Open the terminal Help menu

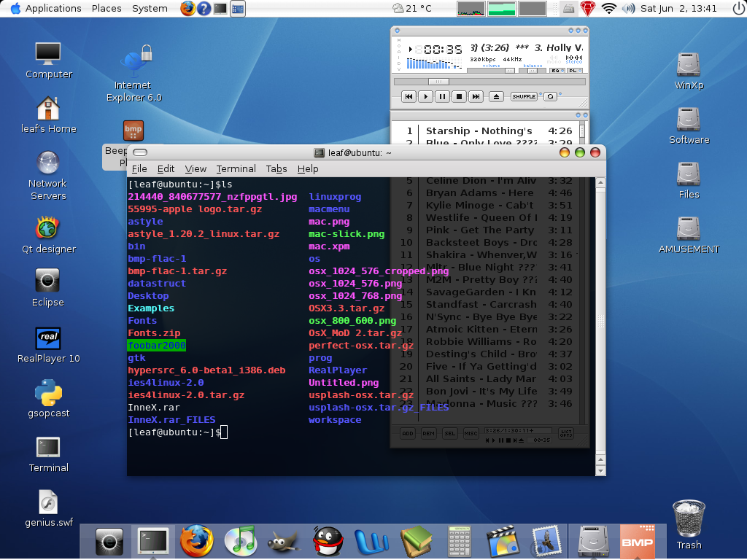tap(308, 169)
